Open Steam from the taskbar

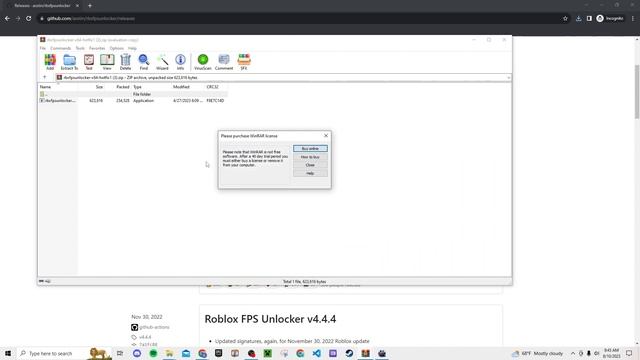tap(349, 353)
